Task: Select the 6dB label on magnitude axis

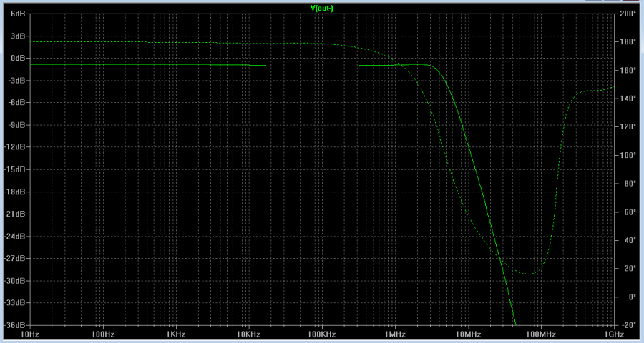Action: (x=18, y=14)
